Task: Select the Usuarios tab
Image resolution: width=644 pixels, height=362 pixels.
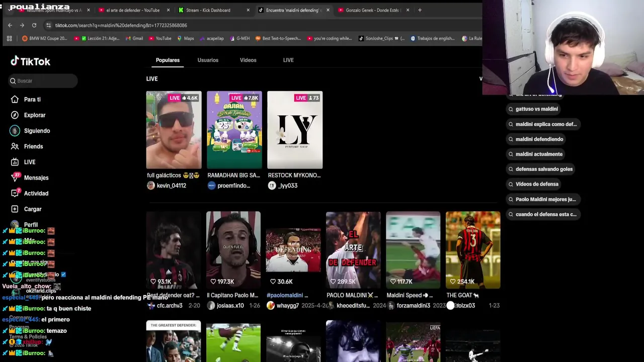Action: pyautogui.click(x=208, y=60)
